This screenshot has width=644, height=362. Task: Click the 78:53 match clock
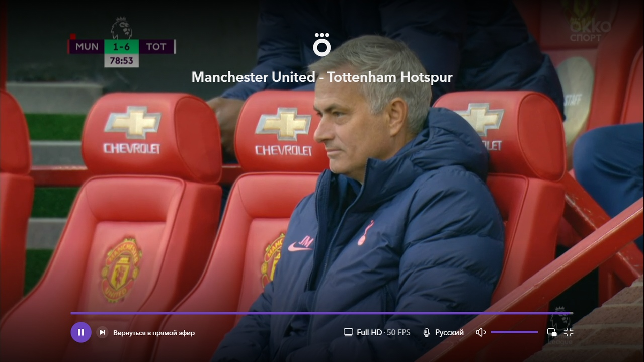pos(122,61)
